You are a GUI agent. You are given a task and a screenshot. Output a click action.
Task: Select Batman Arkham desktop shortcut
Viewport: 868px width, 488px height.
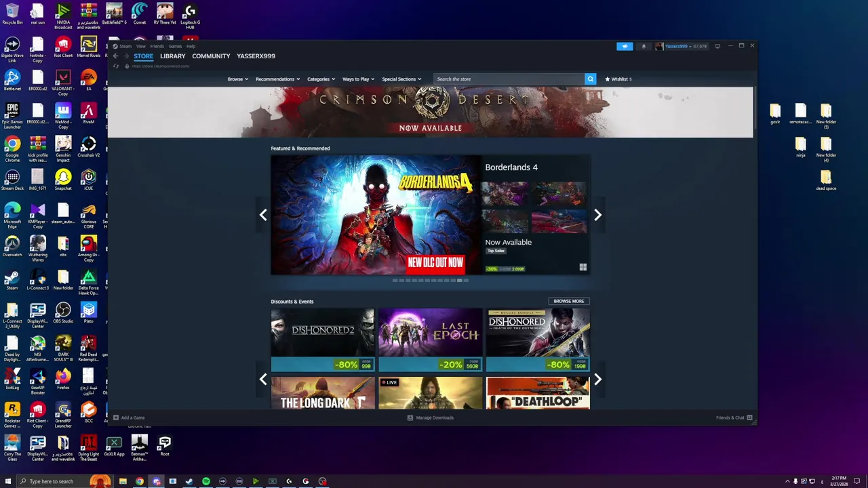[139, 449]
